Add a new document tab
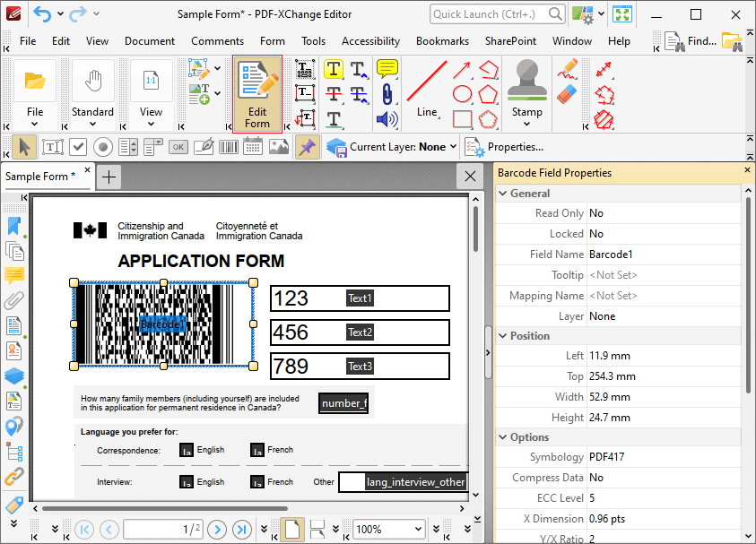Image resolution: width=756 pixels, height=544 pixels. (x=109, y=177)
